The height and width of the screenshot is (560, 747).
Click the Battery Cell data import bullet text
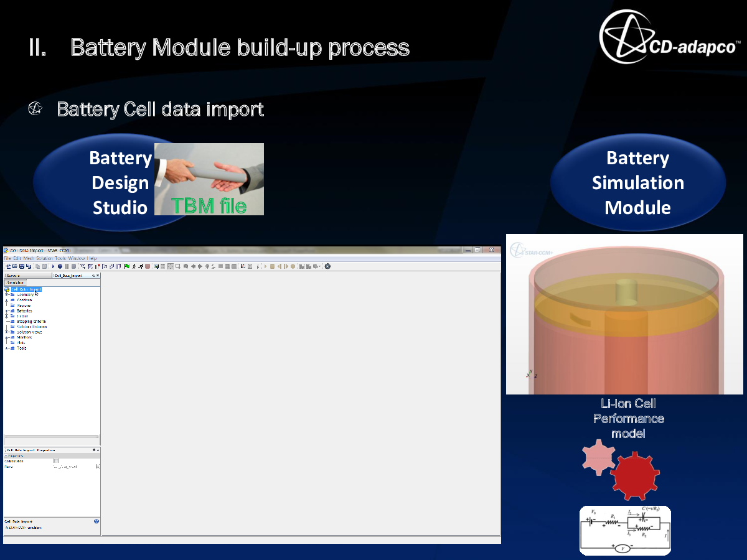pos(160,110)
